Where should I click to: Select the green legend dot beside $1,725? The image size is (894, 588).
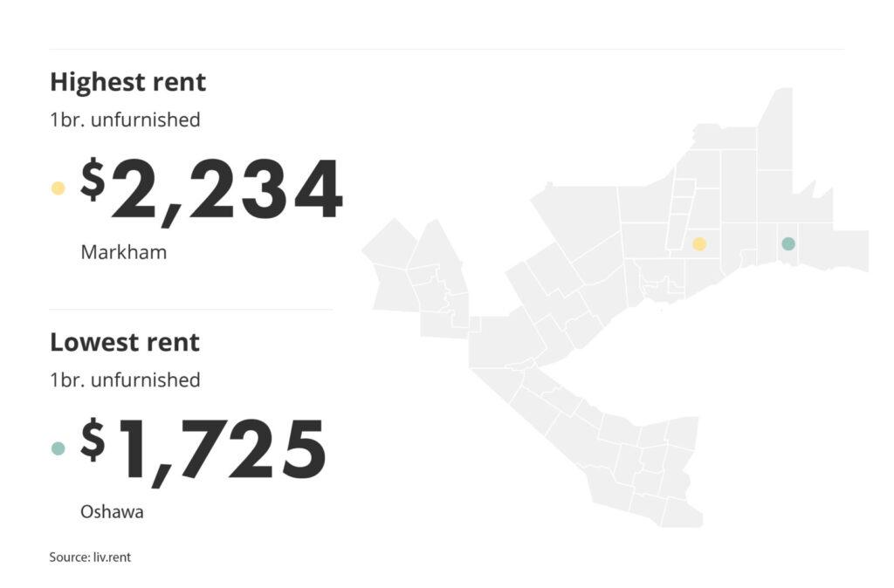pos(58,448)
